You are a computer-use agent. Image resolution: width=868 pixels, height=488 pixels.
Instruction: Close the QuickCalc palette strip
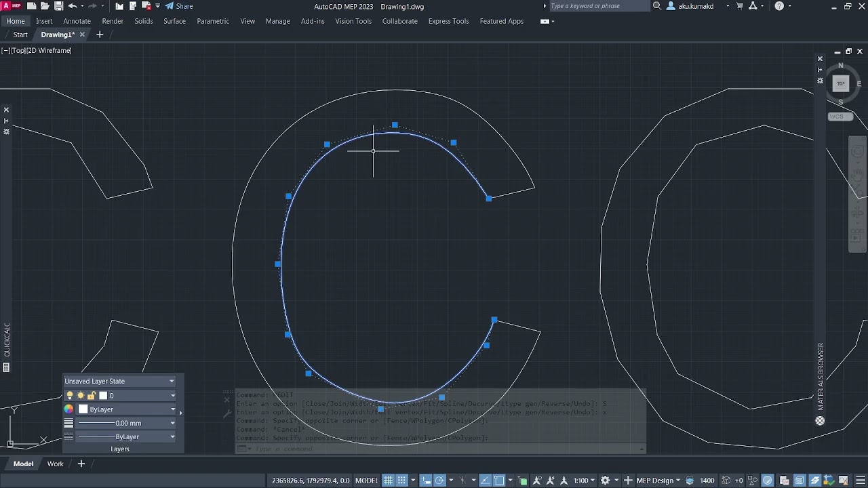(6, 110)
